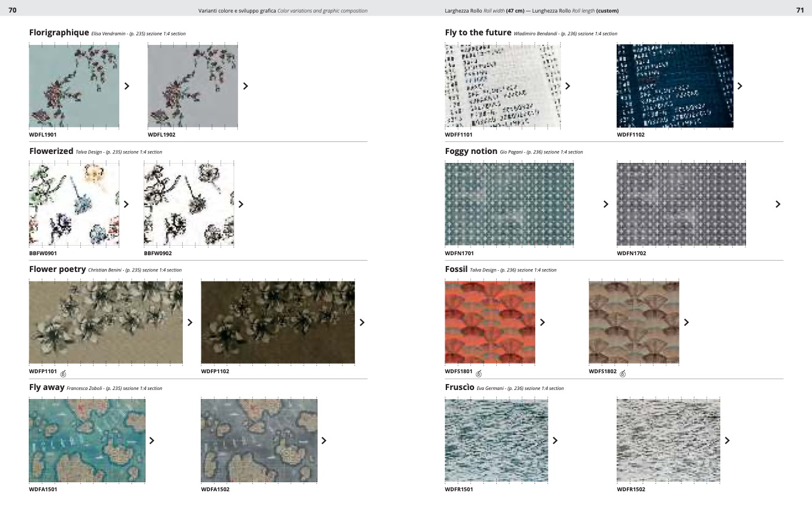Click arrow next to colored Flowerized BBFW0901 swatch
812x526 pixels.
click(126, 204)
